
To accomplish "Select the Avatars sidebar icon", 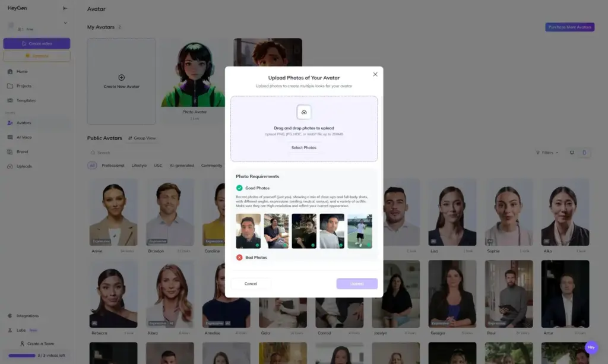I will (10, 123).
